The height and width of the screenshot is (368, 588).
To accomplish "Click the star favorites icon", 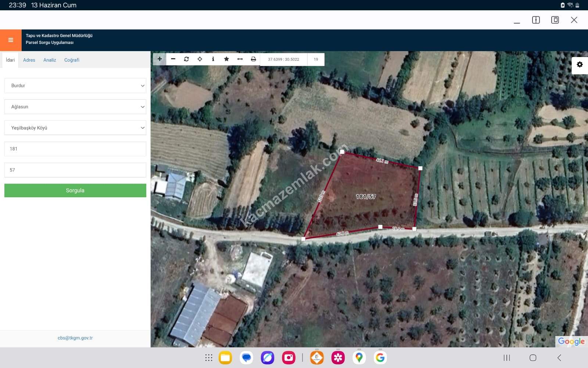I will 226,59.
